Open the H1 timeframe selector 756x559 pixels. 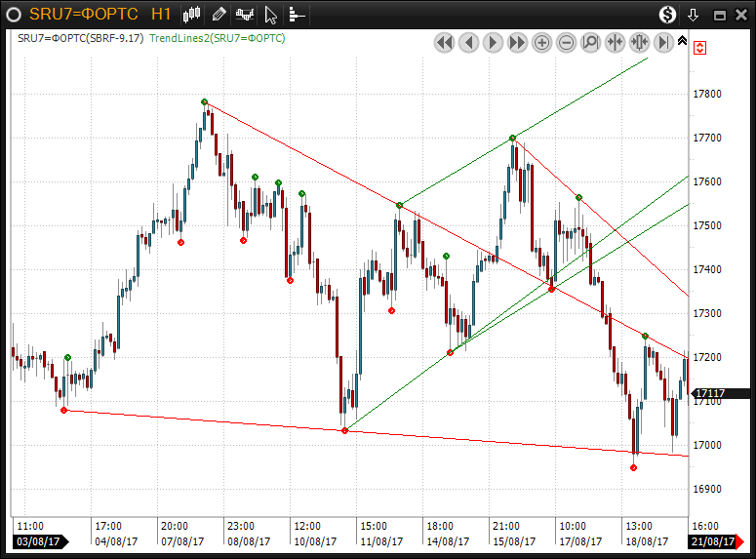click(161, 15)
